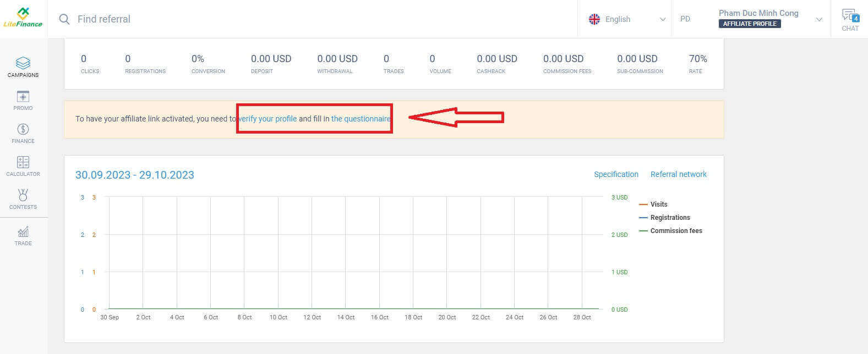Viewport: 868px width, 354px height.
Task: Open the Trade chart icon
Action: pos(23,232)
